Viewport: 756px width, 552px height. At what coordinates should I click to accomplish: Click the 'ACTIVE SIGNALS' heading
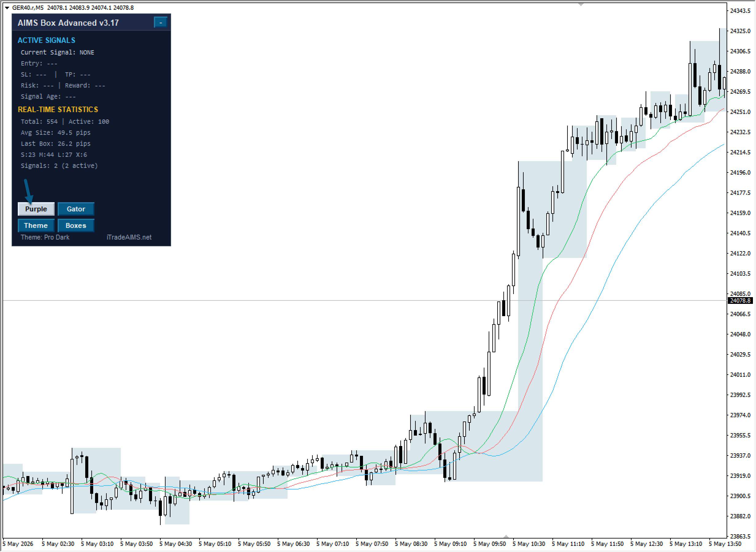47,40
